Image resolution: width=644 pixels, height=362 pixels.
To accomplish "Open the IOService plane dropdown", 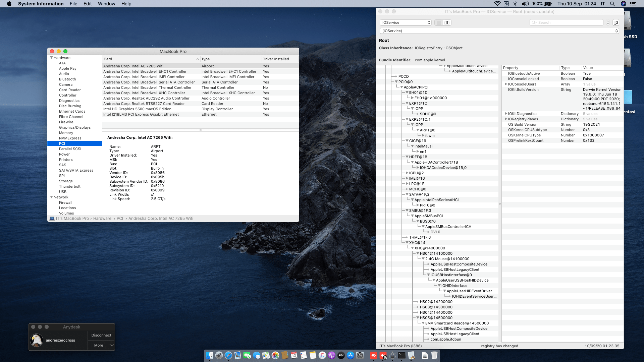I will (x=406, y=22).
